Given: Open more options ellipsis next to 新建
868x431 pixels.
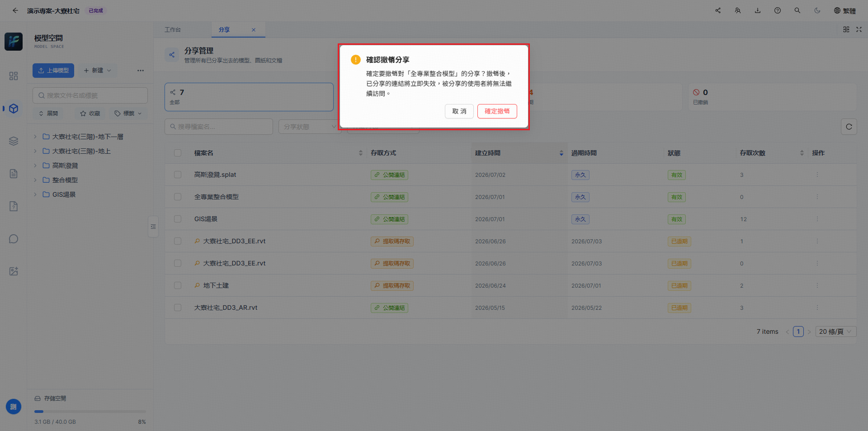Looking at the screenshot, I should click(x=141, y=71).
